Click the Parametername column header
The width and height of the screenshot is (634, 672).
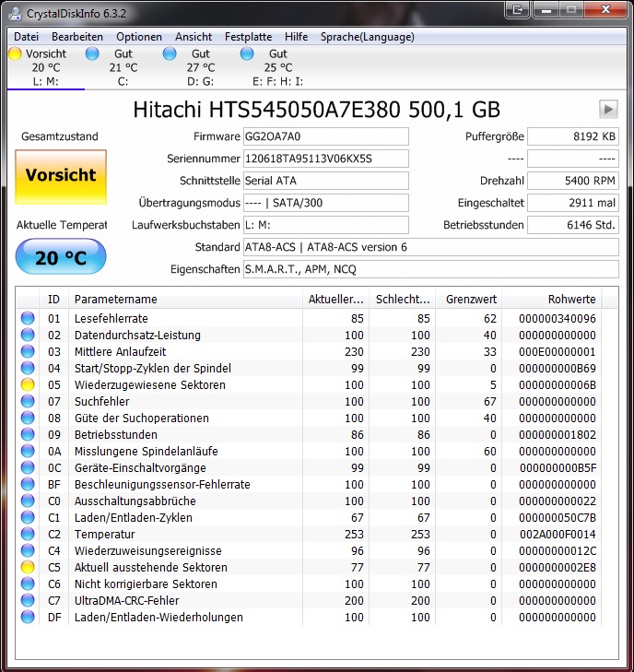tap(185, 300)
